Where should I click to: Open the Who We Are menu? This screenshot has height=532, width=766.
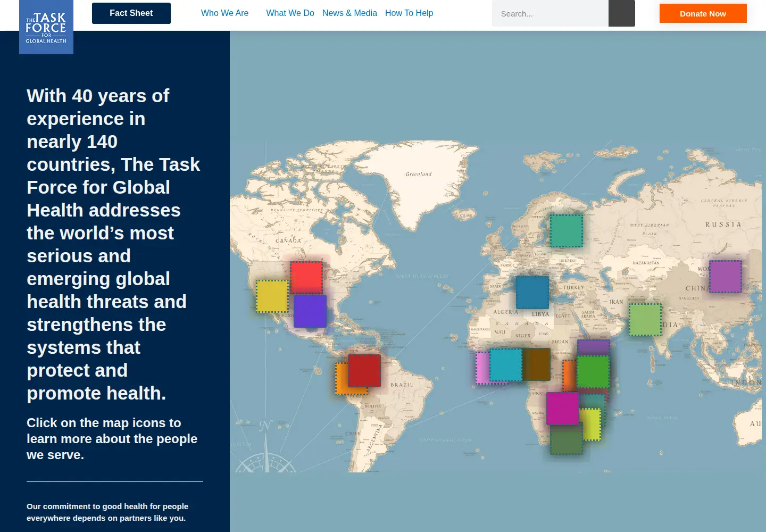pyautogui.click(x=224, y=13)
